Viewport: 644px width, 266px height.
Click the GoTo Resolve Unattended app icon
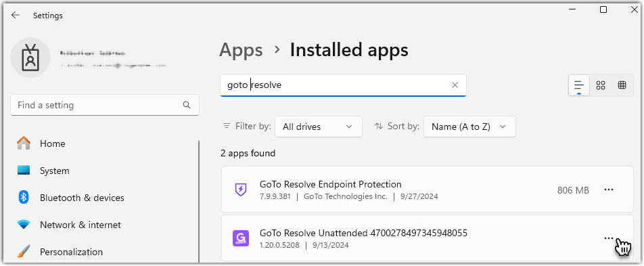(x=241, y=238)
